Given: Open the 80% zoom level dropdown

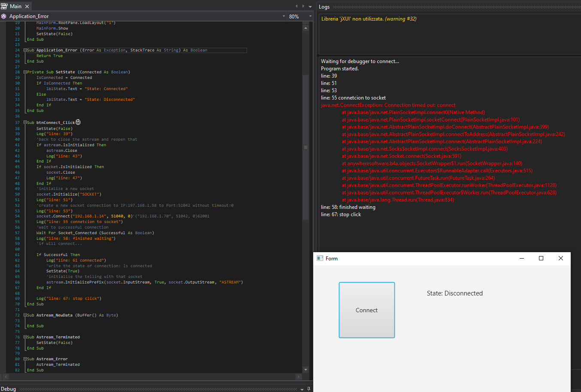Looking at the screenshot, I should click(310, 16).
